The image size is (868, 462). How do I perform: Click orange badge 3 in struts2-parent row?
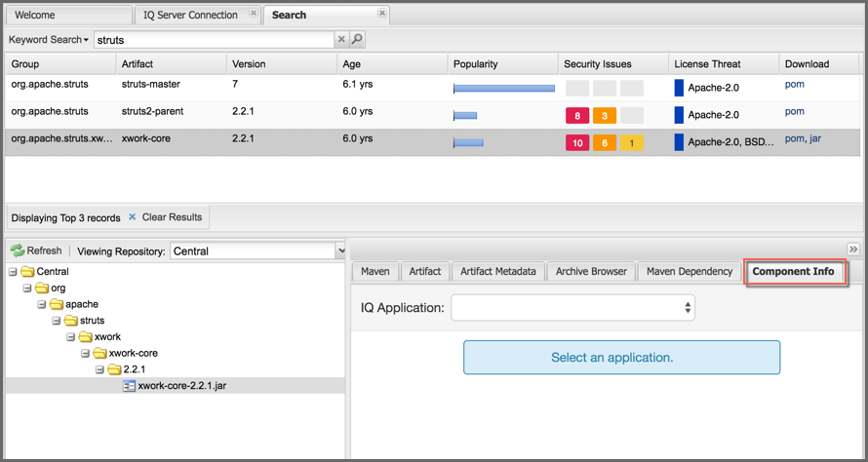605,116
